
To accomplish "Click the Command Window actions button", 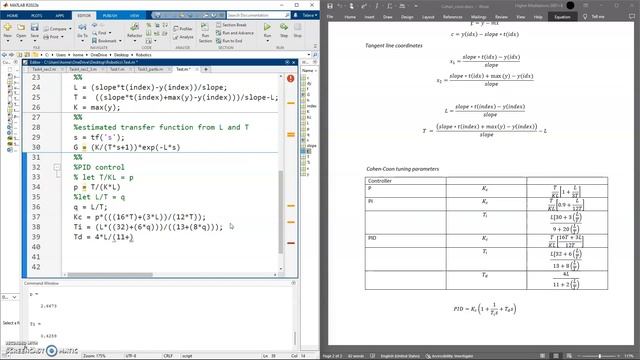I will tap(293, 283).
